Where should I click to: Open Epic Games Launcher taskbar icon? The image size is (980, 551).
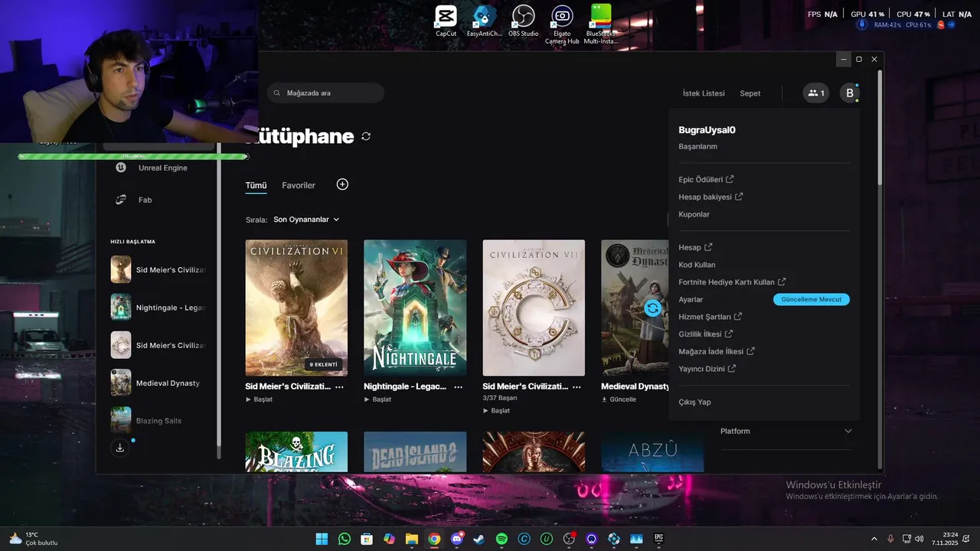pos(658,539)
